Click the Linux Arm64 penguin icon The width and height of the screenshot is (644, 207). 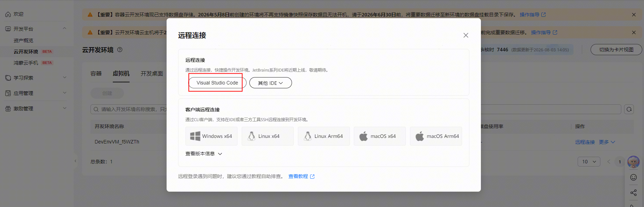tap(308, 136)
